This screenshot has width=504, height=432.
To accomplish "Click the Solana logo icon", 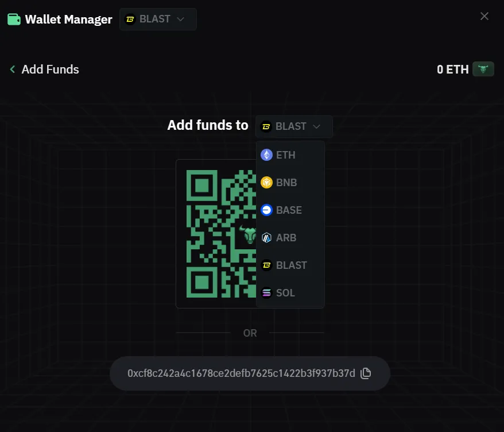I will [x=266, y=293].
